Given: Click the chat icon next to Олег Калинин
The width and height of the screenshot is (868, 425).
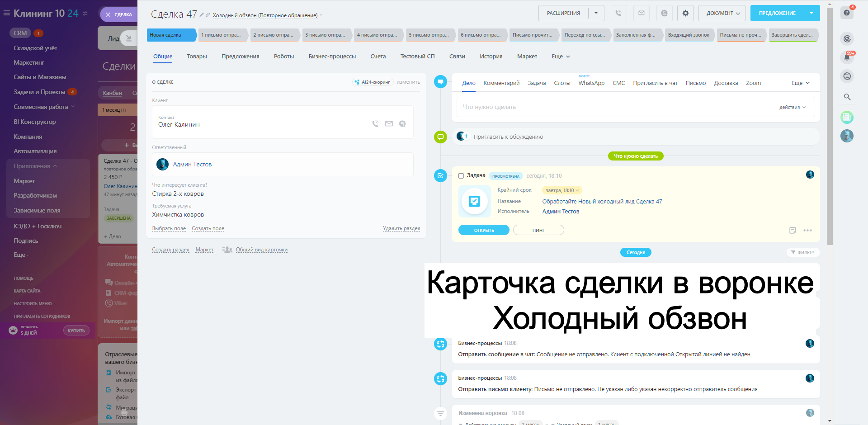Looking at the screenshot, I should tap(402, 124).
